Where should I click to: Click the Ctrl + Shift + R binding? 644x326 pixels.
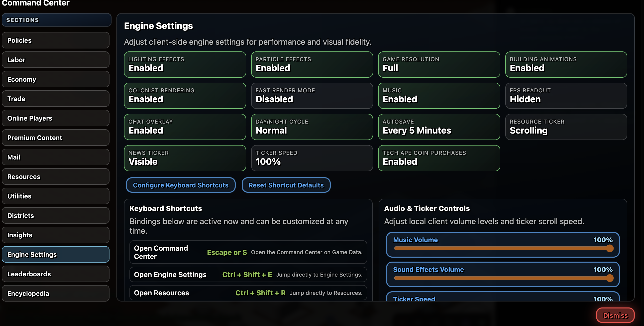point(260,293)
